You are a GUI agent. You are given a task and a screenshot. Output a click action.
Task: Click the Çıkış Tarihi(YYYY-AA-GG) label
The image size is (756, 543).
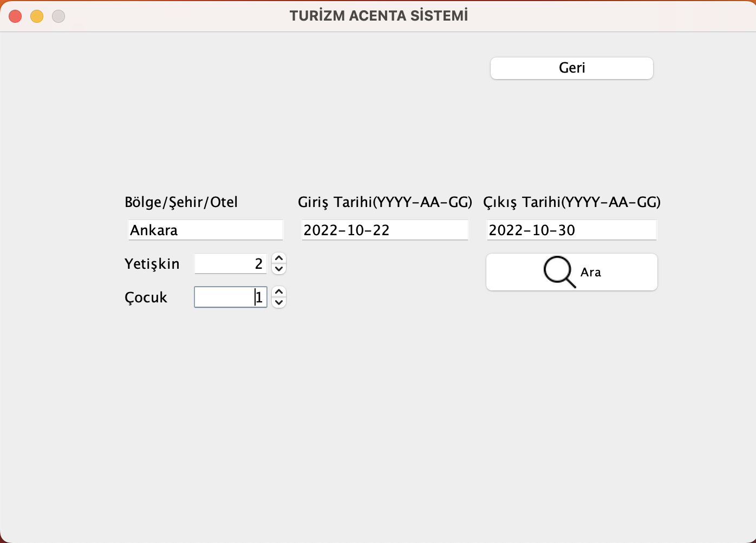tap(572, 202)
